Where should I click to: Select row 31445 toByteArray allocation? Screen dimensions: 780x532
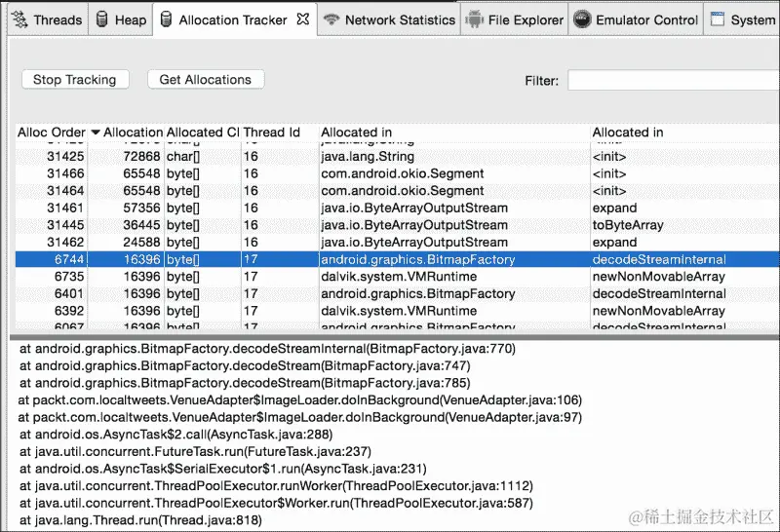(x=398, y=225)
